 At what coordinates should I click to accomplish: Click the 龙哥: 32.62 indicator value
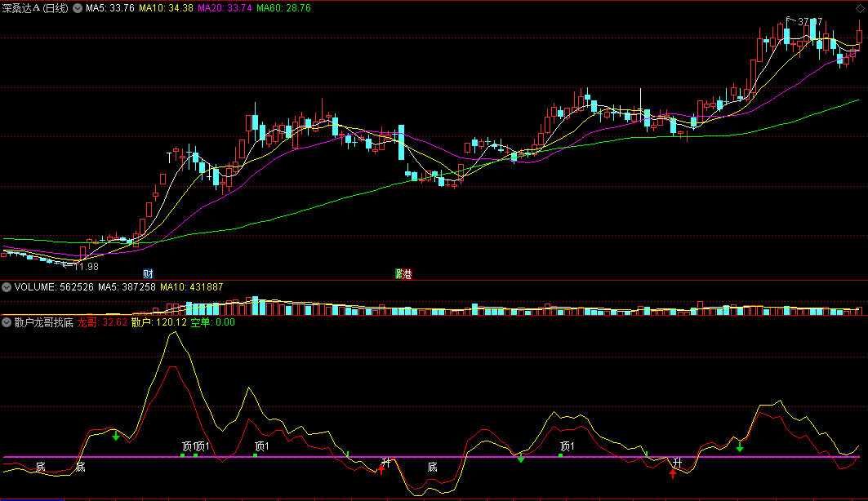tap(102, 322)
